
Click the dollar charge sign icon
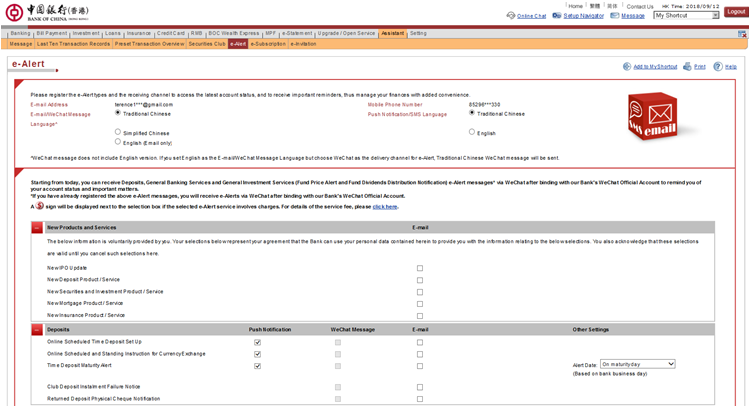click(x=40, y=206)
